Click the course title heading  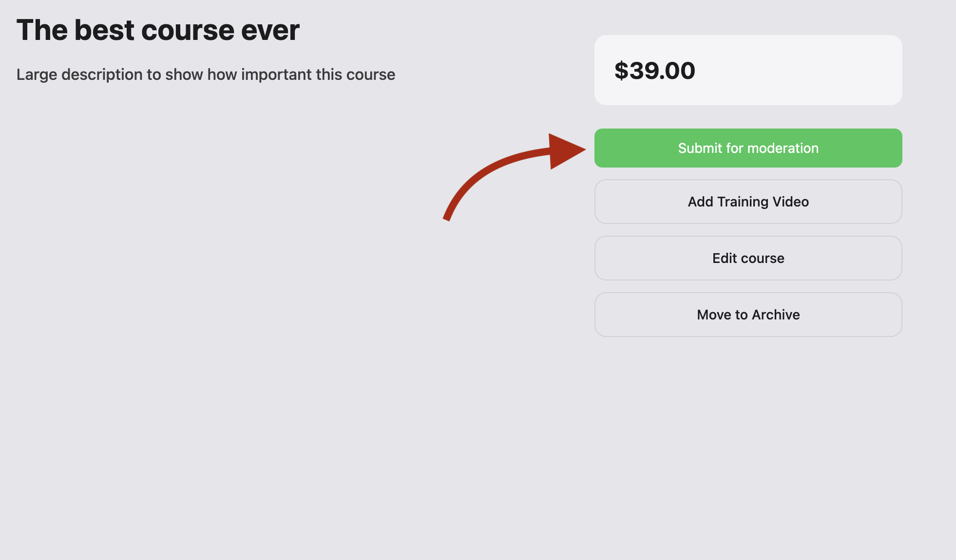(x=158, y=30)
